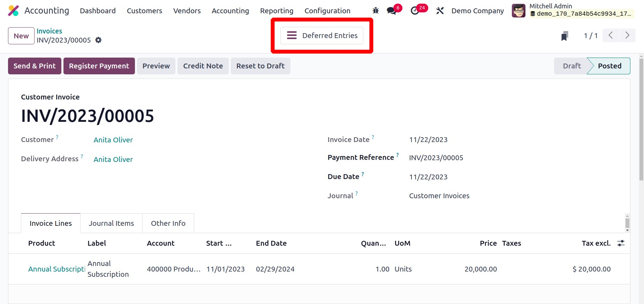Go to the next record arrow
Image resolution: width=644 pixels, height=304 pixels.
tap(627, 36)
